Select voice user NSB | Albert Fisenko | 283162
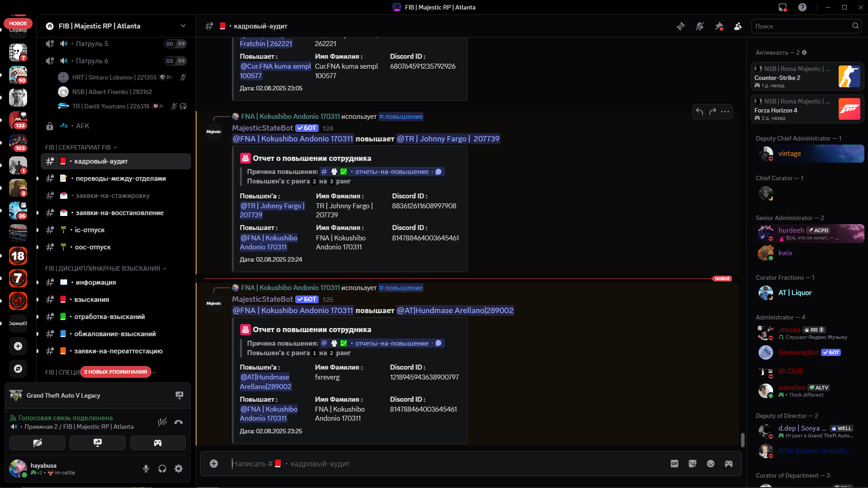 [123, 92]
